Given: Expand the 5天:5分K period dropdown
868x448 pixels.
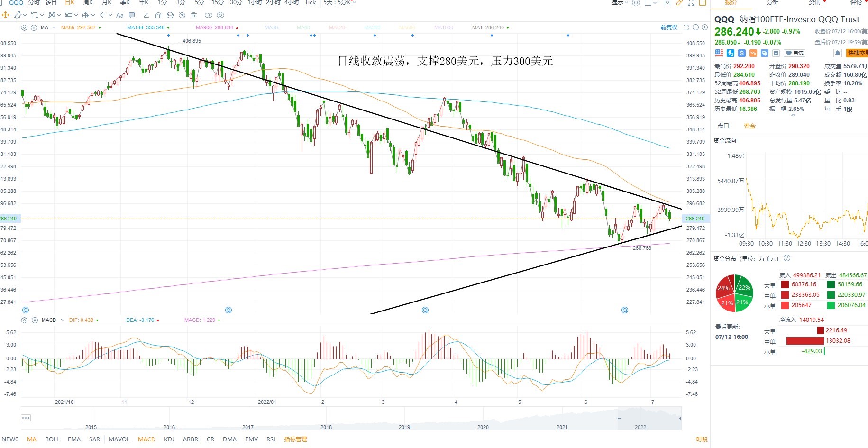Looking at the screenshot, I should click(339, 2).
